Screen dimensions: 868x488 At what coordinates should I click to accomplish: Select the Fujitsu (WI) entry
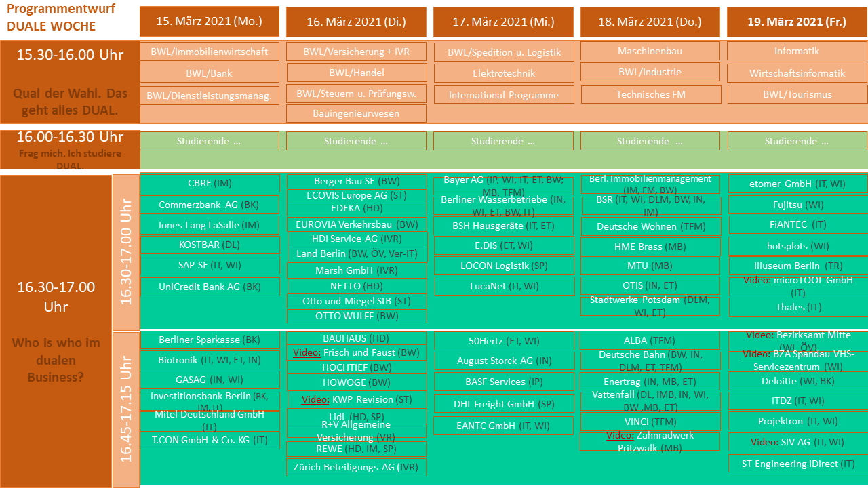click(x=797, y=203)
